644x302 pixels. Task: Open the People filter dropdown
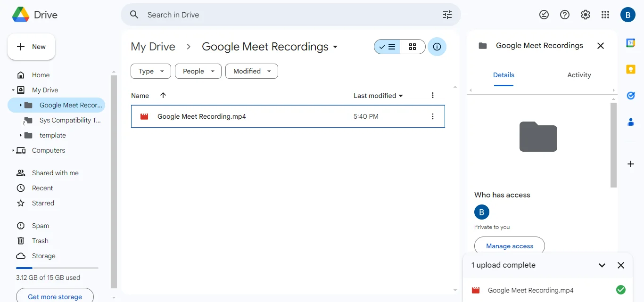pos(198,71)
